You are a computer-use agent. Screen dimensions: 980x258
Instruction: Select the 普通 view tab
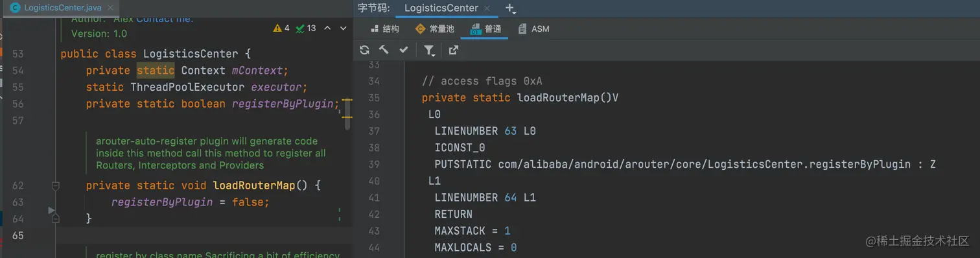485,29
